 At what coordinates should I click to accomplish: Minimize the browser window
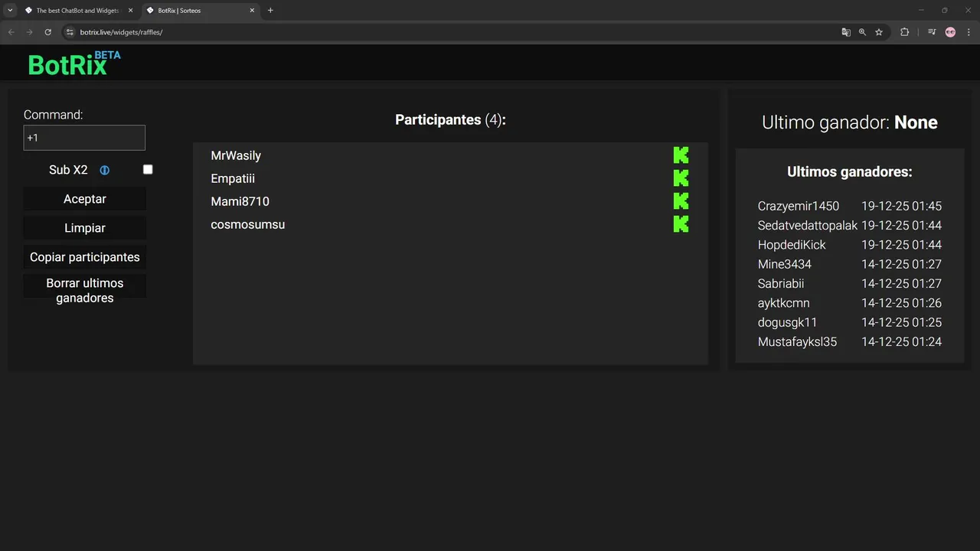pyautogui.click(x=920, y=11)
